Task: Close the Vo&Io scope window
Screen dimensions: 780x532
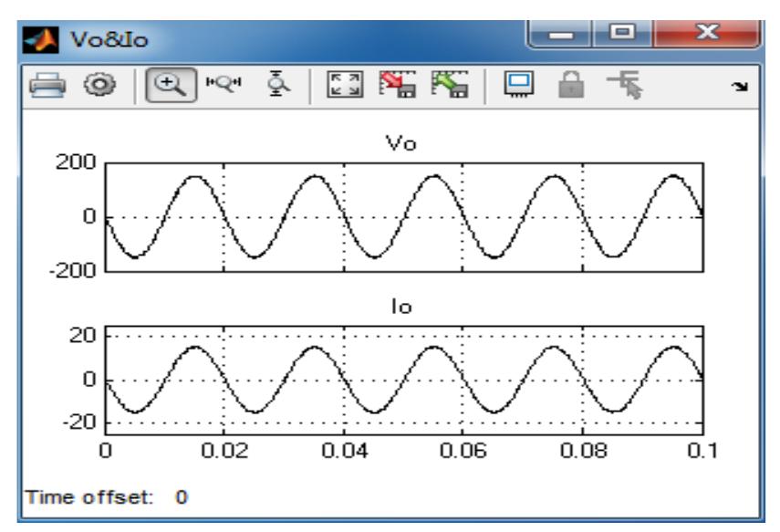Action: coord(707,34)
